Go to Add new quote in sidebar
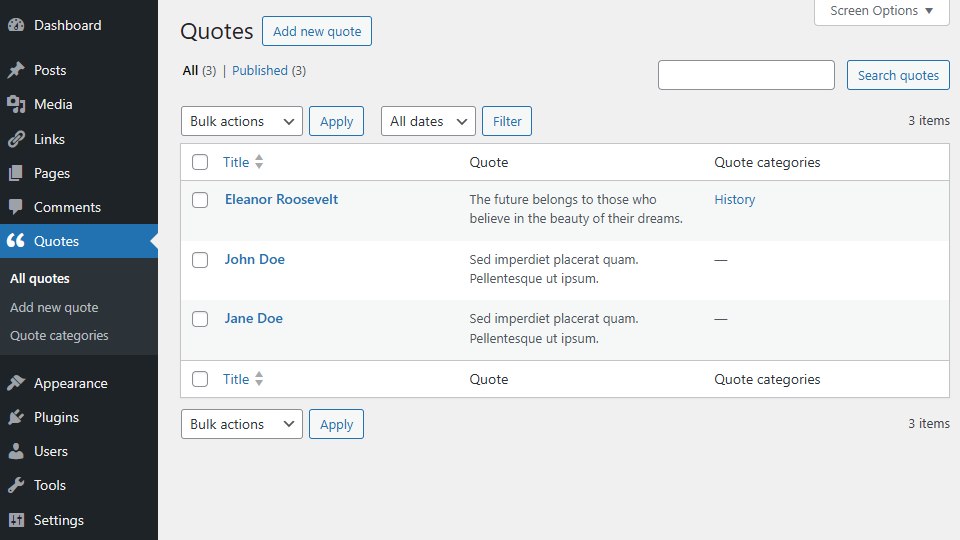The width and height of the screenshot is (960, 540). point(54,308)
